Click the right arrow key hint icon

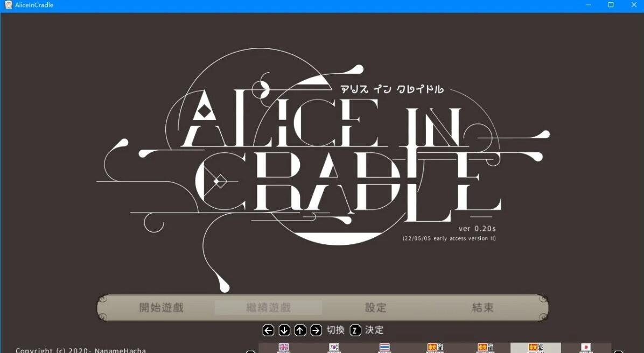click(x=317, y=330)
